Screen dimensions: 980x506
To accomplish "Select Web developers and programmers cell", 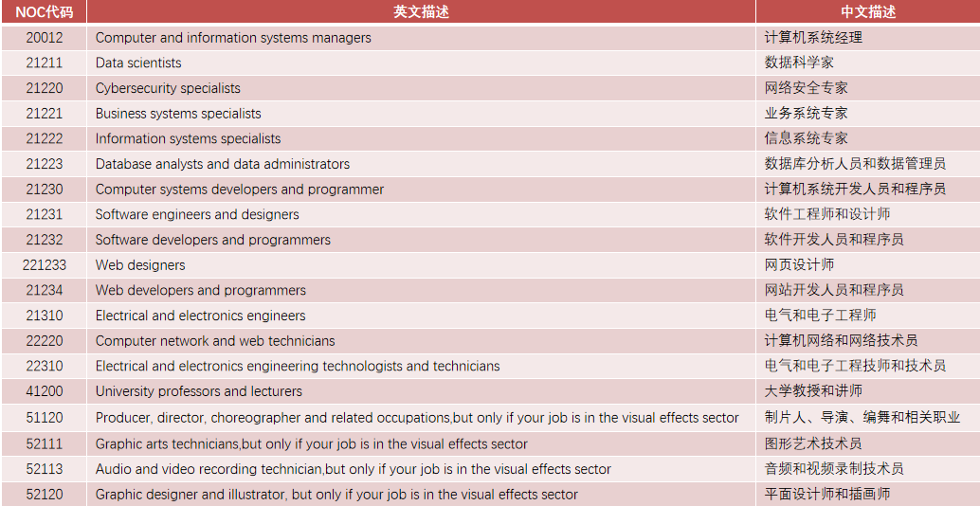I will (201, 290).
